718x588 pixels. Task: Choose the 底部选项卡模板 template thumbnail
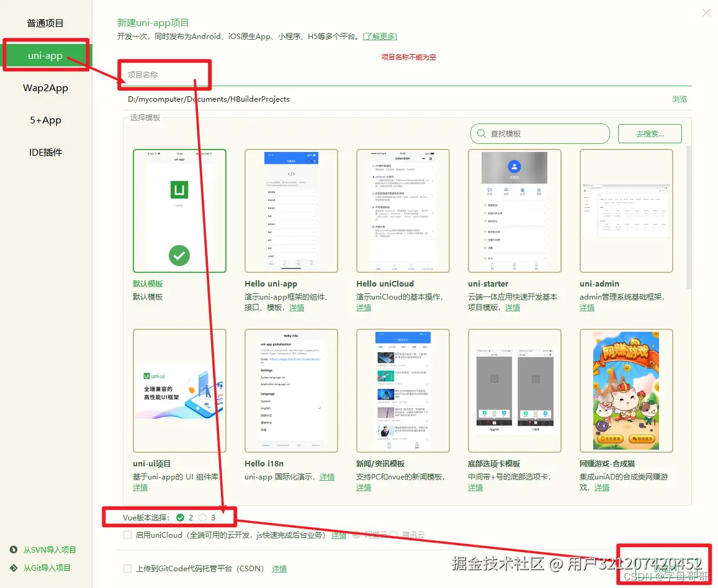coord(514,391)
